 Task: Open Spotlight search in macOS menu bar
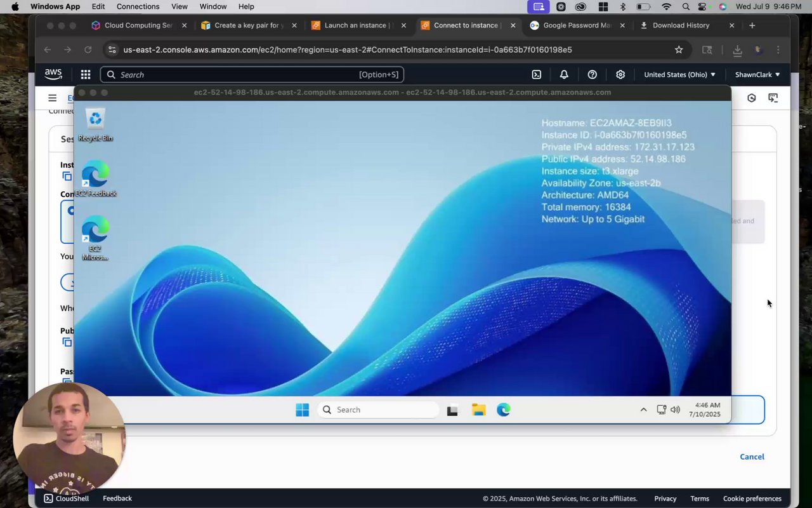686,6
